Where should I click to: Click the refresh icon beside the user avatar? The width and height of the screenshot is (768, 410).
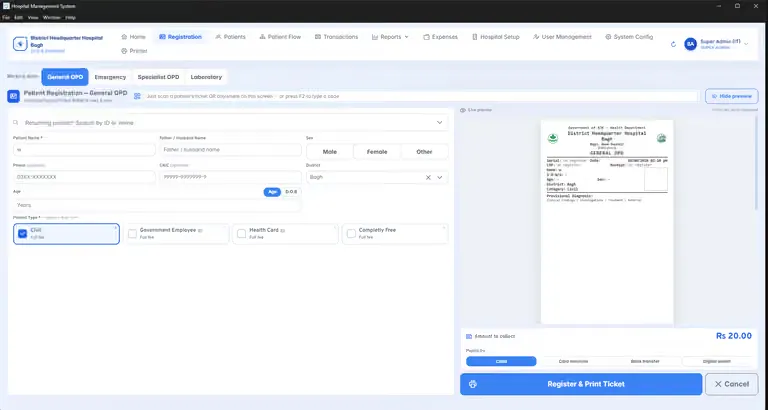(x=673, y=44)
